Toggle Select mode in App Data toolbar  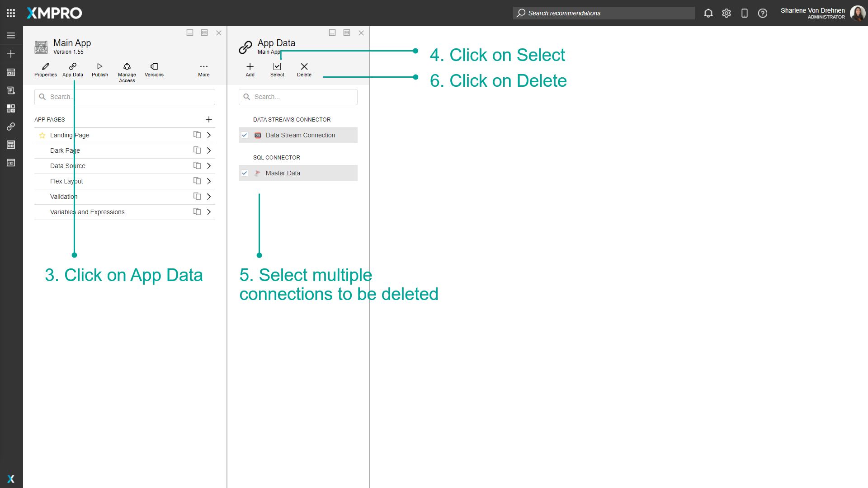[x=277, y=69]
